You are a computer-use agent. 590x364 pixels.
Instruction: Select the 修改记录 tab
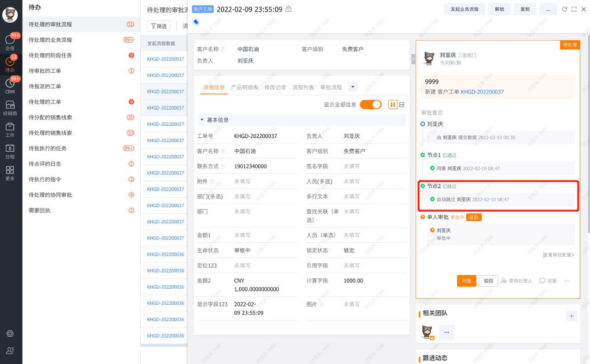click(x=275, y=87)
